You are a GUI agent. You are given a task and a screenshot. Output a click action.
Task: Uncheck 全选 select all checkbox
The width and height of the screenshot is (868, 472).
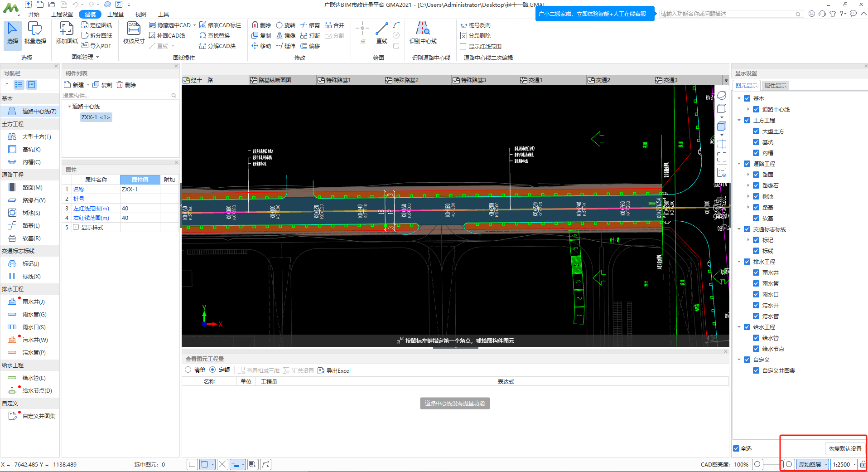click(736, 448)
